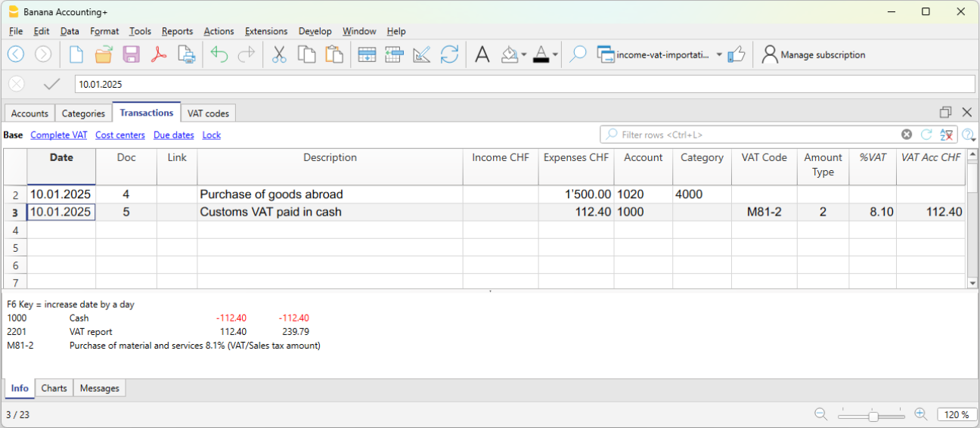
Task: Open the help question mark dropdown
Action: coord(968,135)
